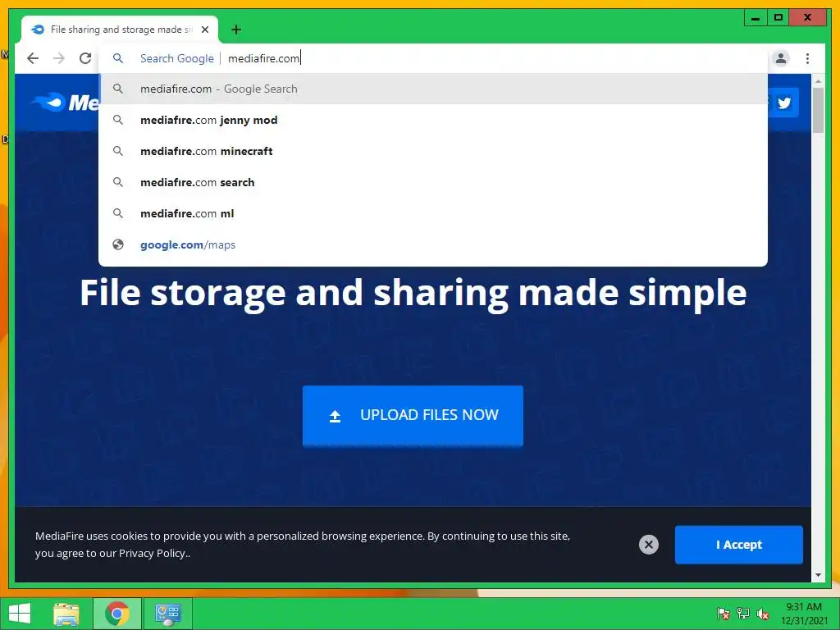Choose the mediafire.com ml suggestion

433,213
